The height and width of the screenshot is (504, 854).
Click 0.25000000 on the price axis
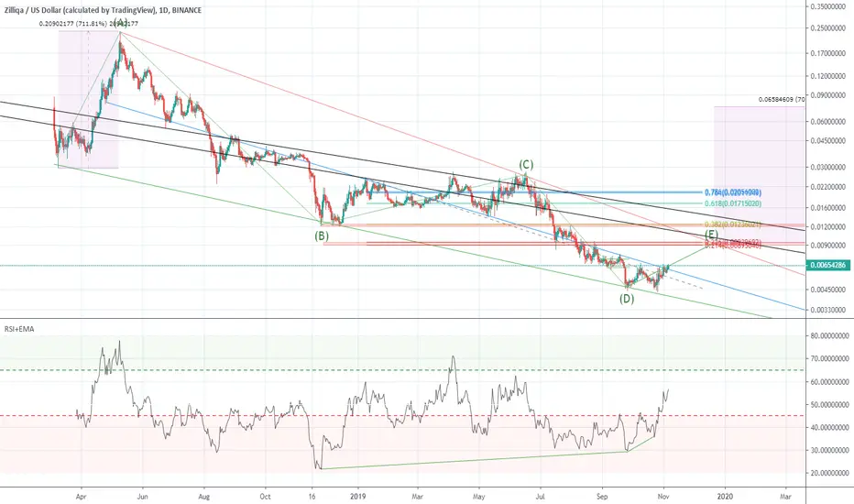pos(827,27)
